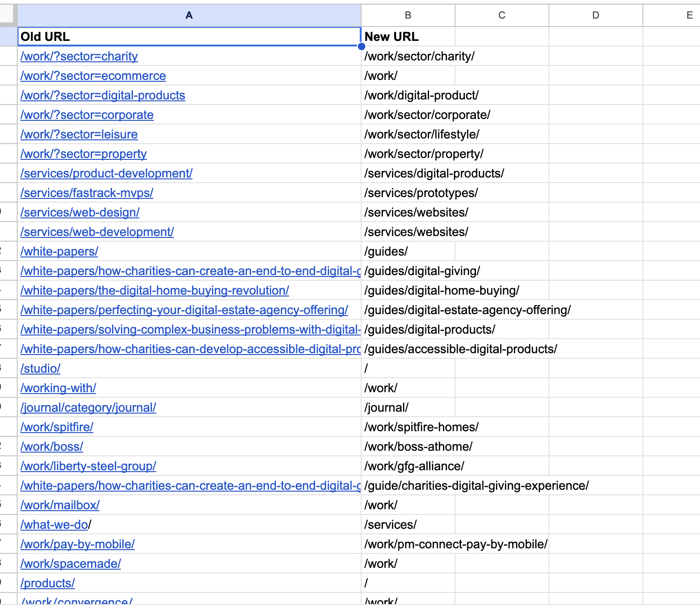Viewport: 700px width, 605px height.
Task: Select the New URL header cell
Action: pyautogui.click(x=408, y=37)
